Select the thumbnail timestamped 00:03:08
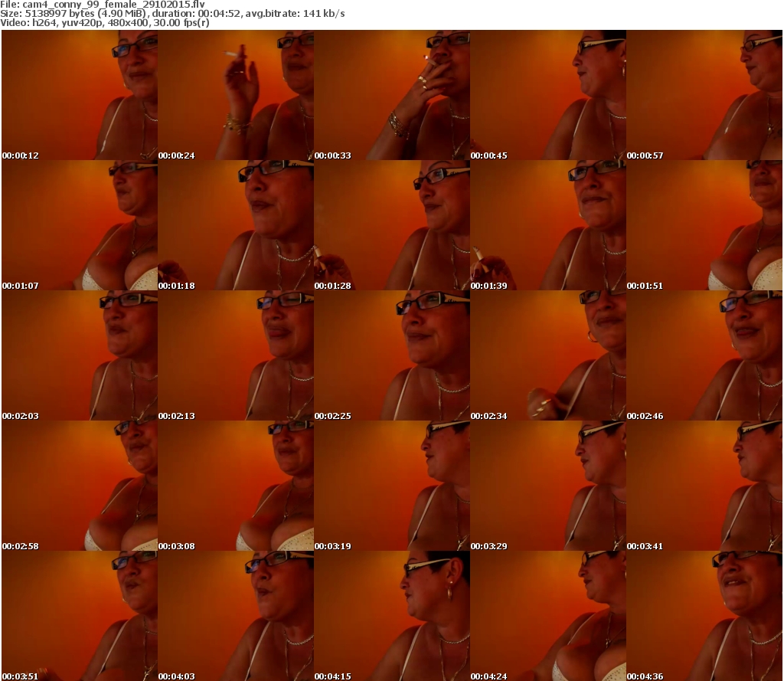 (x=236, y=486)
